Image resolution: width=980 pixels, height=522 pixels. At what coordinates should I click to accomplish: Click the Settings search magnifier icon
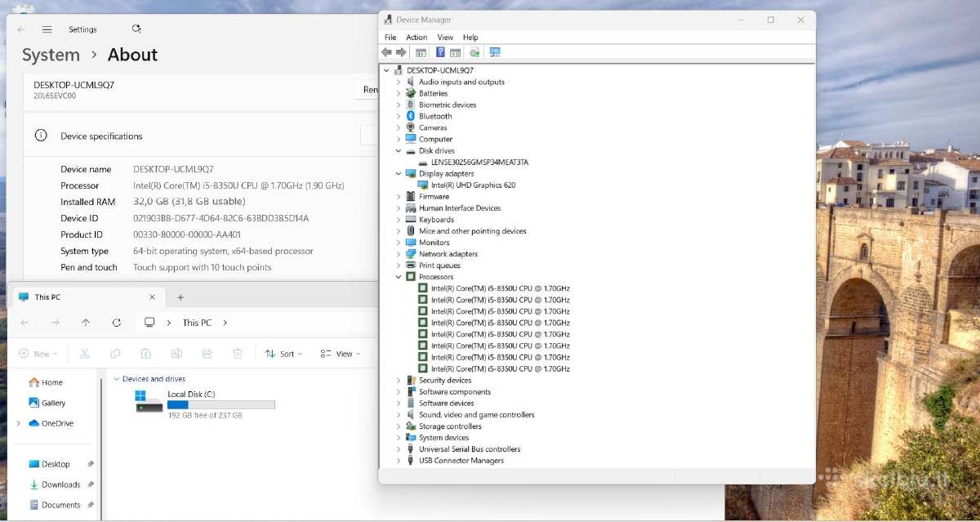point(136,29)
